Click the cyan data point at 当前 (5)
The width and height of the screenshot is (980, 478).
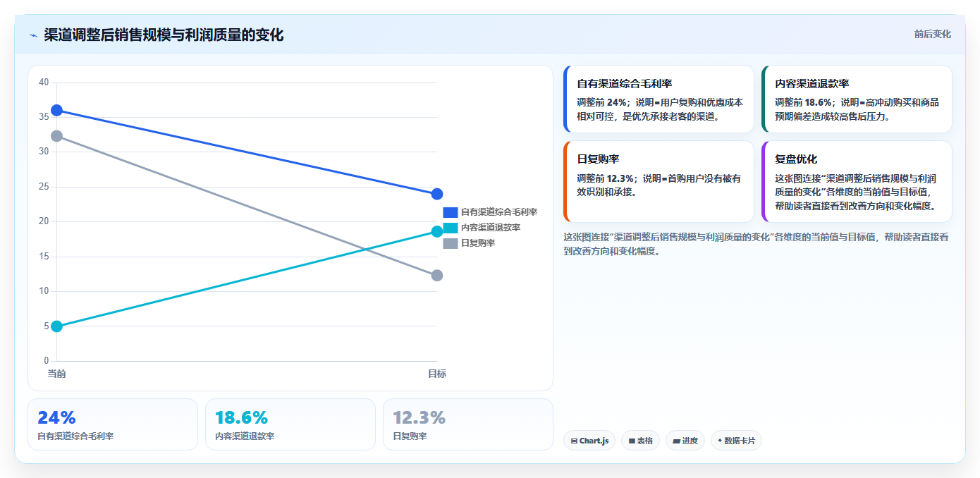click(x=56, y=326)
